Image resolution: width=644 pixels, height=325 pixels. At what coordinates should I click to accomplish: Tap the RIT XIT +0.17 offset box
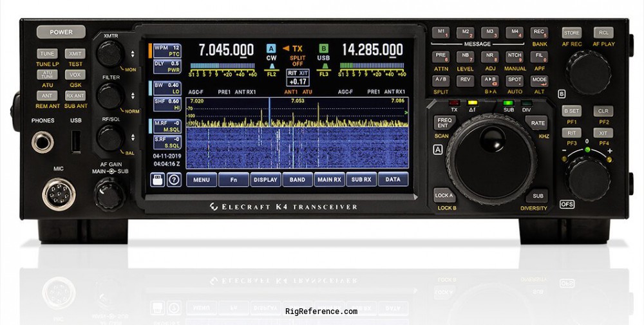298,78
